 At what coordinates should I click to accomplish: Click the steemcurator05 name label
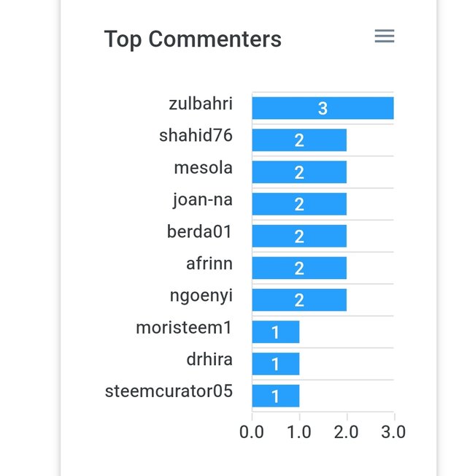click(169, 391)
